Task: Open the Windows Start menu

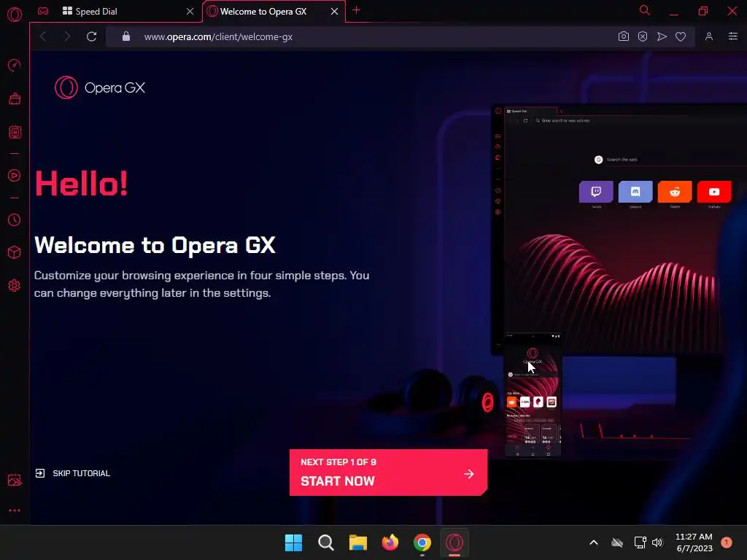Action: coord(293,542)
